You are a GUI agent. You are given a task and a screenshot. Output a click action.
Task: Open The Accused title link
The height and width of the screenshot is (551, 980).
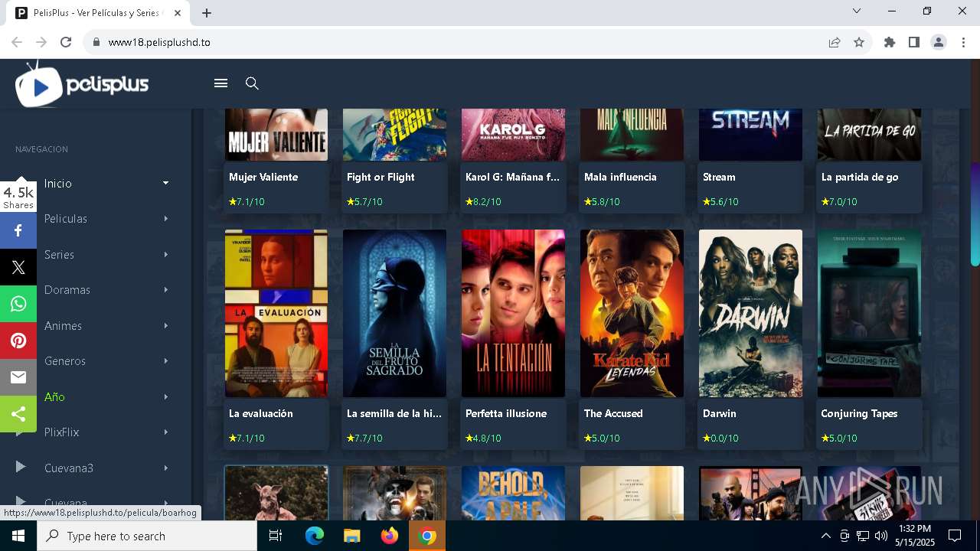[x=613, y=413]
